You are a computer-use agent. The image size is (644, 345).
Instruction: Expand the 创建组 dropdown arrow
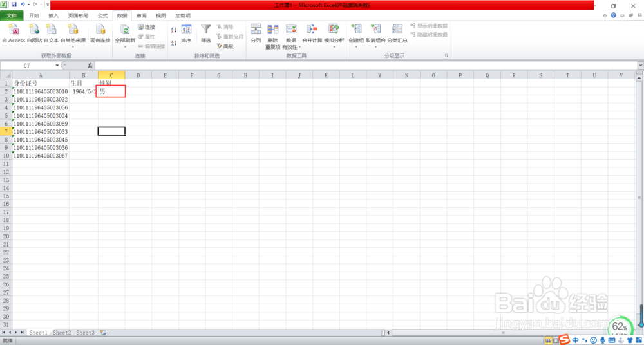point(356,47)
